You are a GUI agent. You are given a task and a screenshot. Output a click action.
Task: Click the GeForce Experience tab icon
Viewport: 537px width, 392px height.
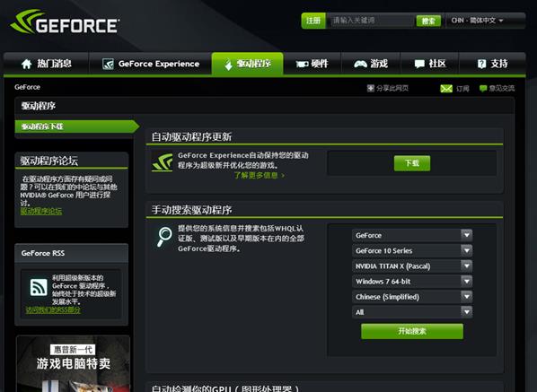point(108,64)
